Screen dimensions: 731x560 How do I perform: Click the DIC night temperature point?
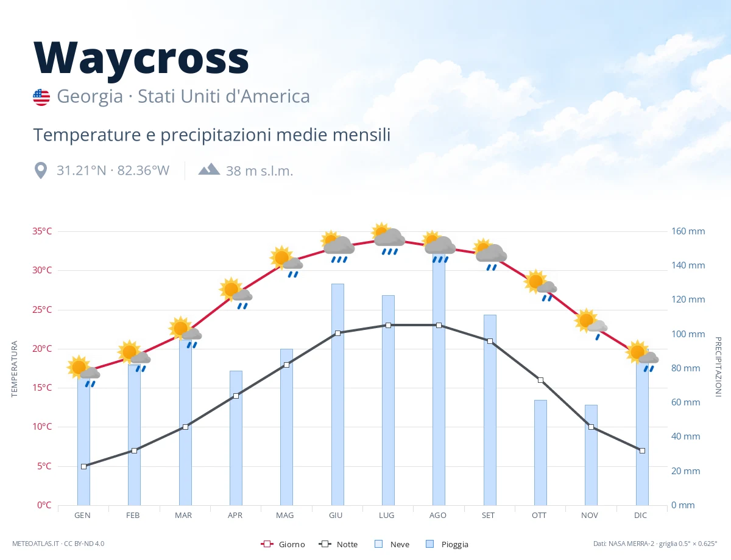642,450
